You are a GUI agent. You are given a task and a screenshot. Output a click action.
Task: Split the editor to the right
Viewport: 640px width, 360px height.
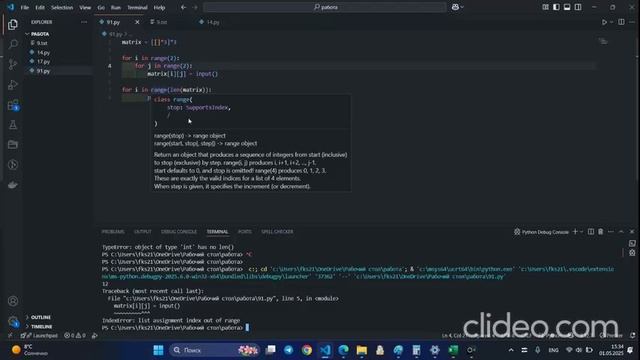click(621, 22)
